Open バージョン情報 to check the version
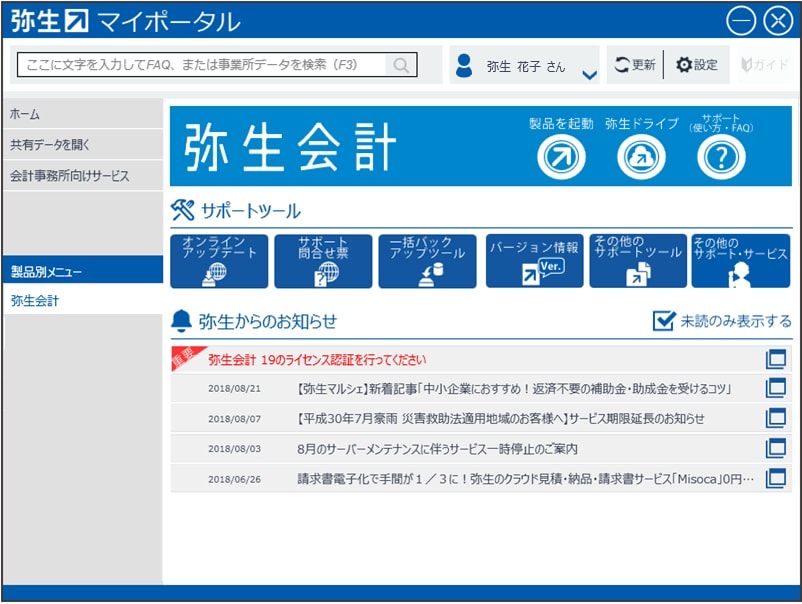The image size is (802, 604). (533, 261)
